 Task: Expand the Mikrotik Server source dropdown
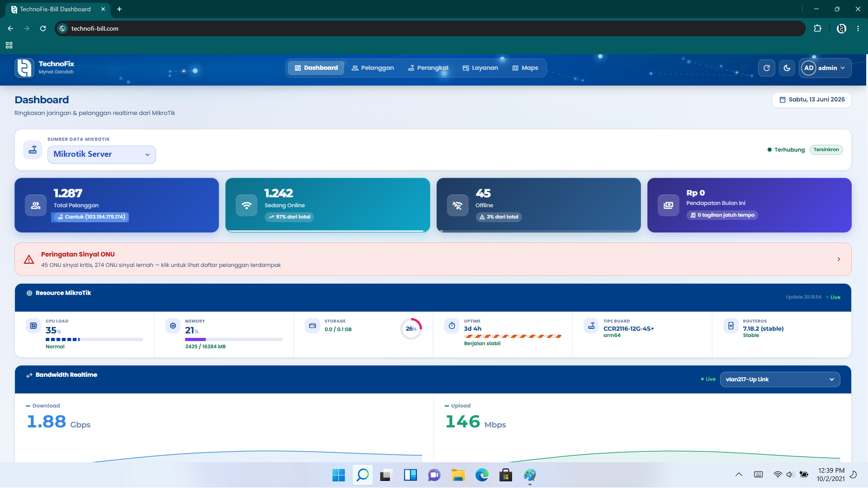102,155
